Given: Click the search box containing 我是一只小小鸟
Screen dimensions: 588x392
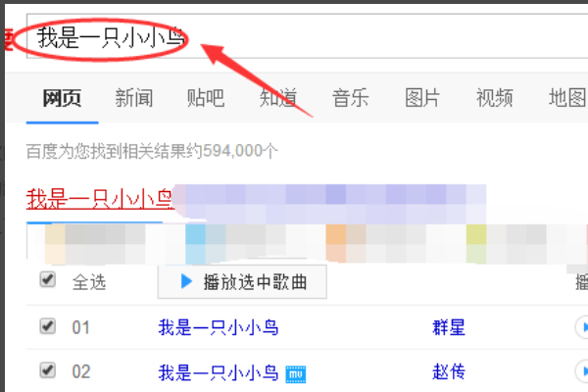Looking at the screenshot, I should (x=294, y=39).
